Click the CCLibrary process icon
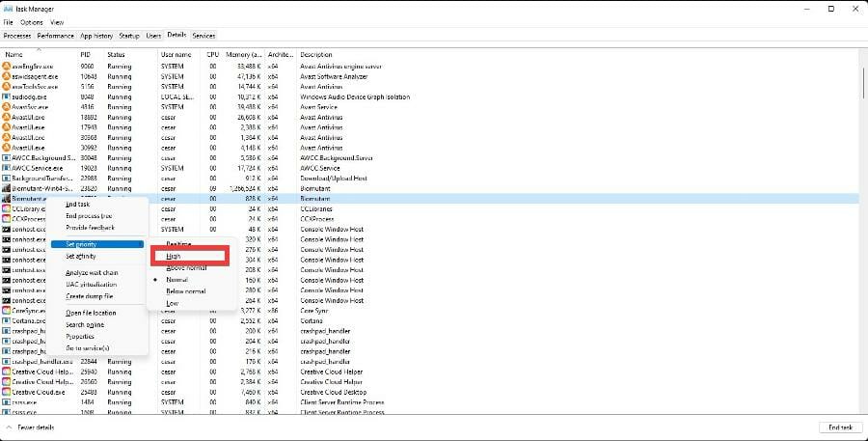 point(7,208)
